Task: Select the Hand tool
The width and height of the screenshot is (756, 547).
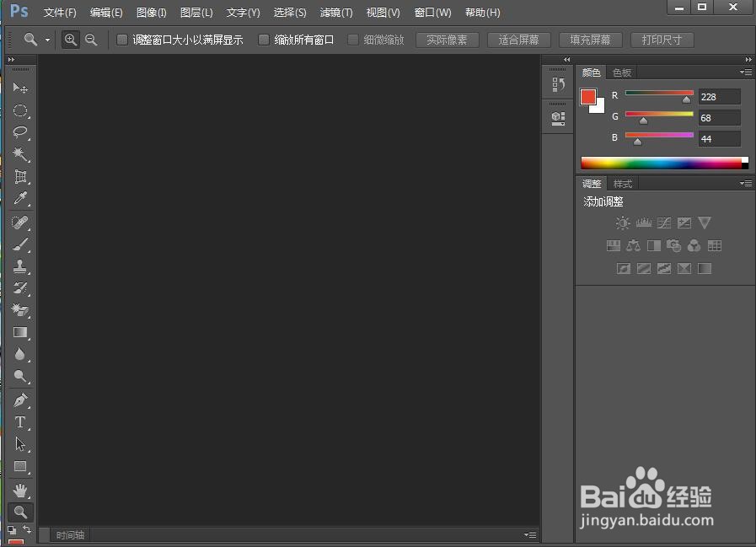Action: (x=20, y=491)
